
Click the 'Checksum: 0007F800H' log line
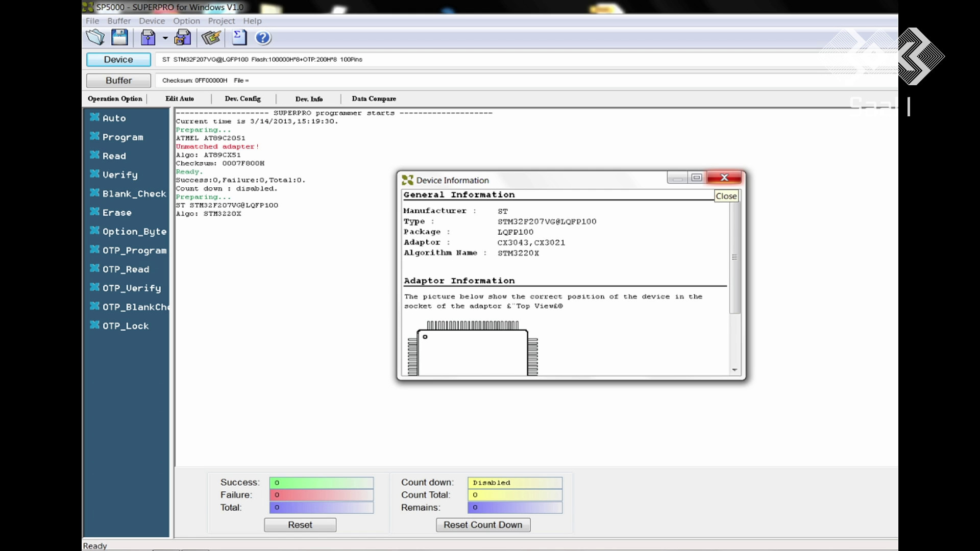[x=220, y=163]
